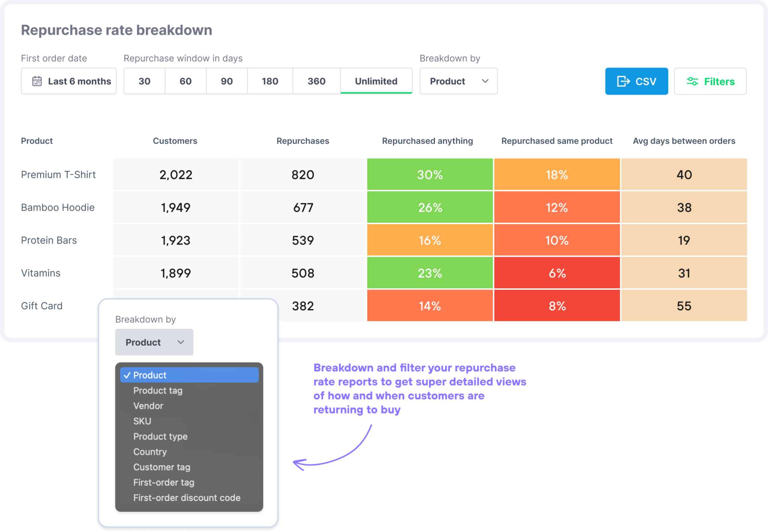The height and width of the screenshot is (532, 768).
Task: Select First-order discount code option
Action: 187,498
